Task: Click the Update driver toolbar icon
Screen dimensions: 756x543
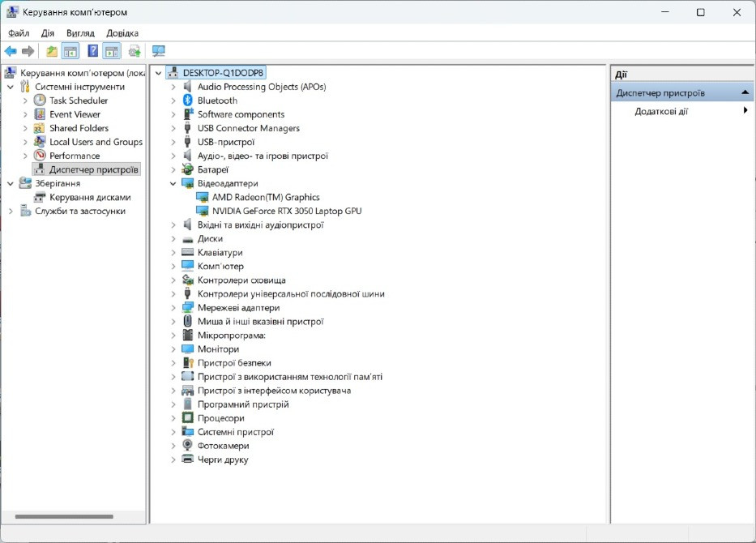Action: (135, 52)
